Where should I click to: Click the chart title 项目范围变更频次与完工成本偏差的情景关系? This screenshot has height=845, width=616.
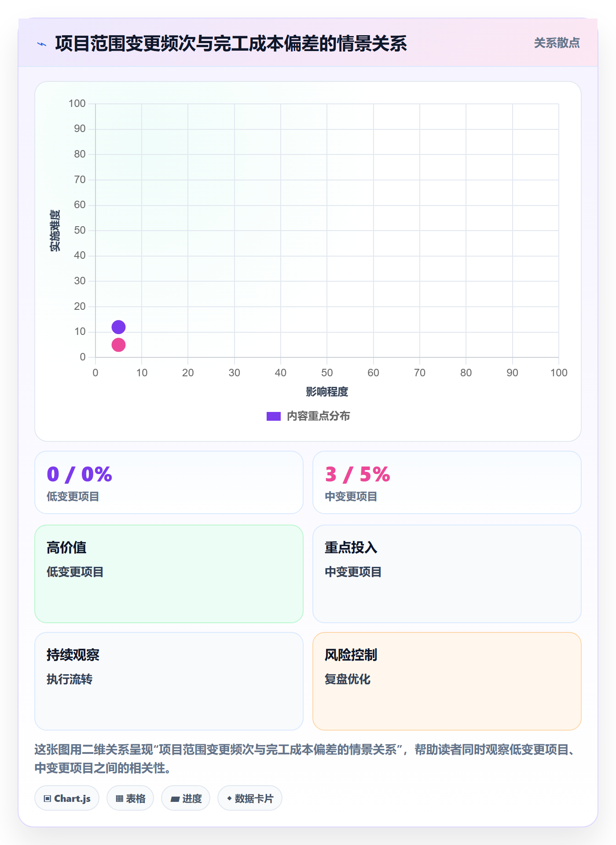tap(231, 44)
